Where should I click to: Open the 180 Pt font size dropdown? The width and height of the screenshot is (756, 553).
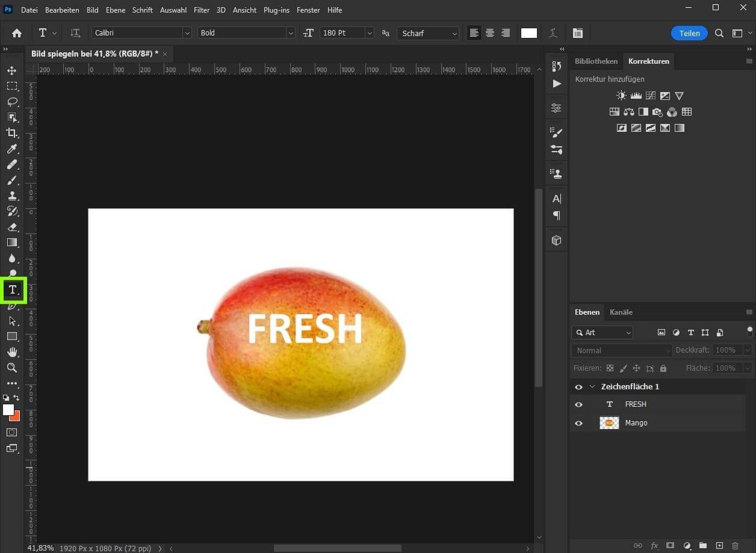(369, 33)
